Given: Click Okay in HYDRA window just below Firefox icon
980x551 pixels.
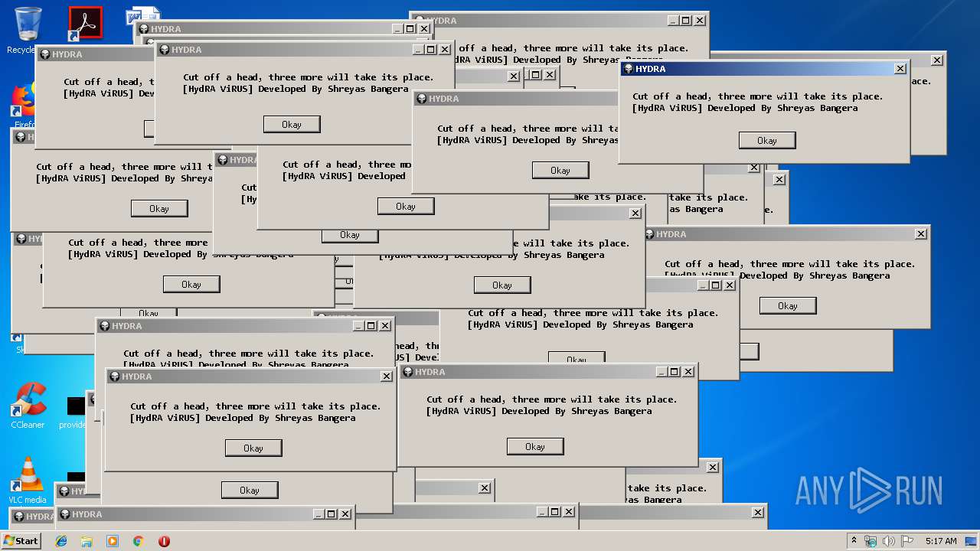Looking at the screenshot, I should [x=159, y=208].
